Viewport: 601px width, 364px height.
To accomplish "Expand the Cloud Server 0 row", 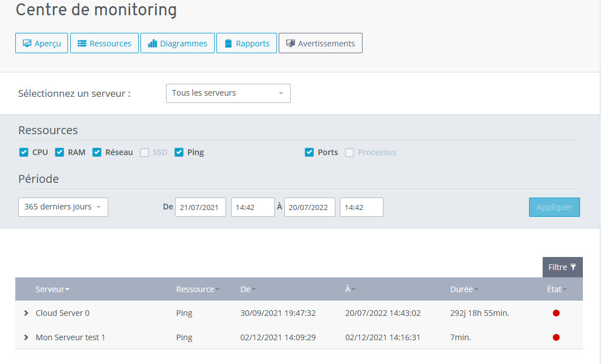I will tap(26, 313).
